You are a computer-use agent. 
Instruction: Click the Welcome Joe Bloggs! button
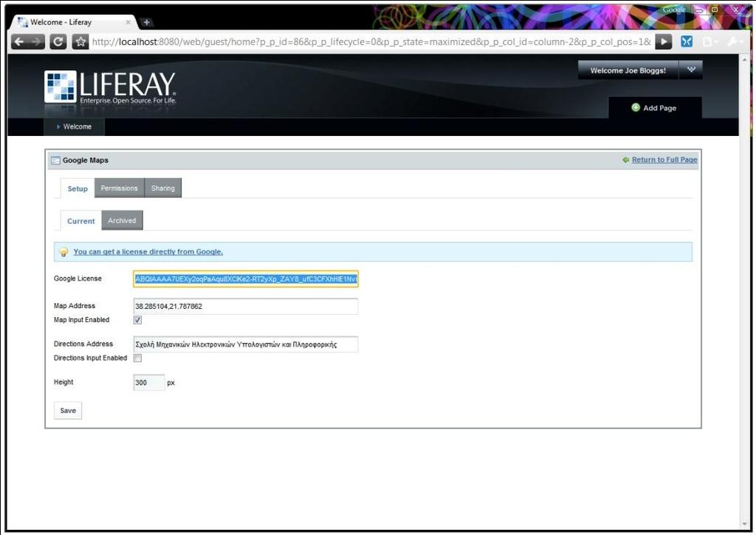pos(628,70)
